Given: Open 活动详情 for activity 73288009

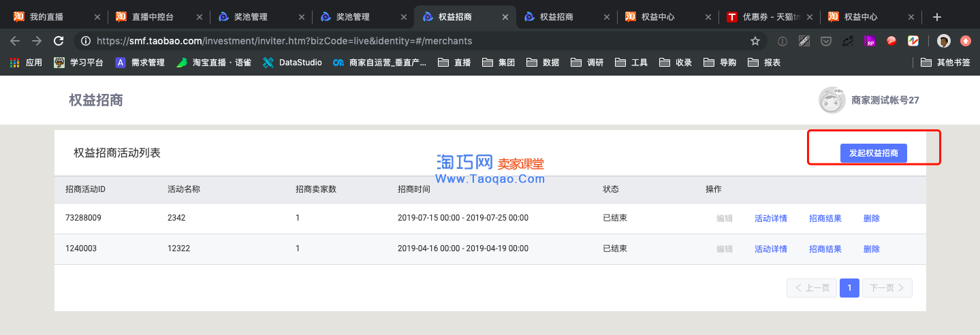Looking at the screenshot, I should click(x=771, y=219).
